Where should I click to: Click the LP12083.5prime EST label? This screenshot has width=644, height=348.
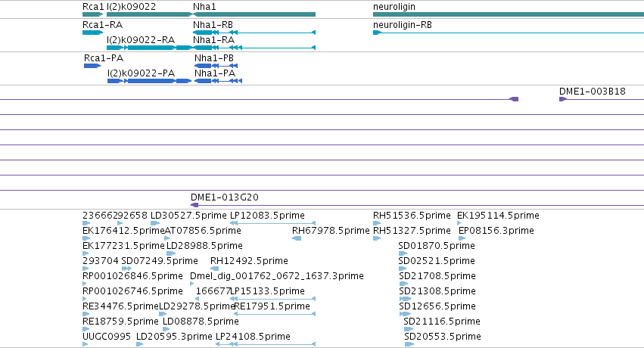267,216
